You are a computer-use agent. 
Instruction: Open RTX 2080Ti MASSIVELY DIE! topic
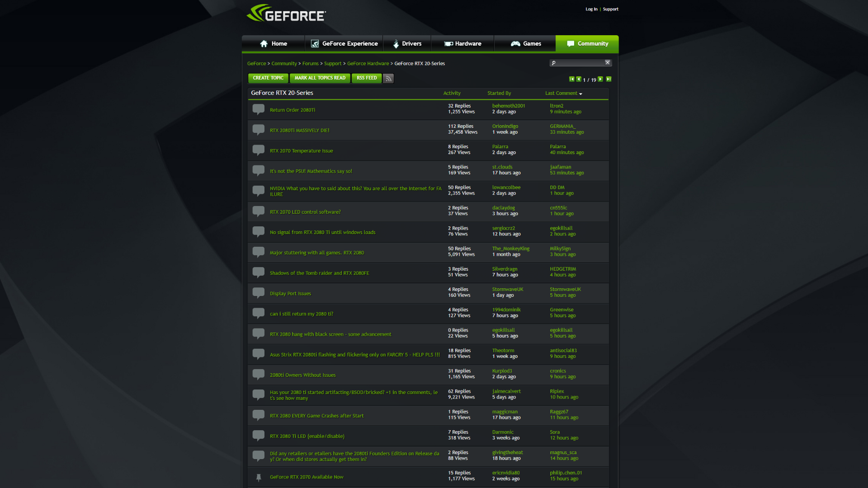(300, 130)
